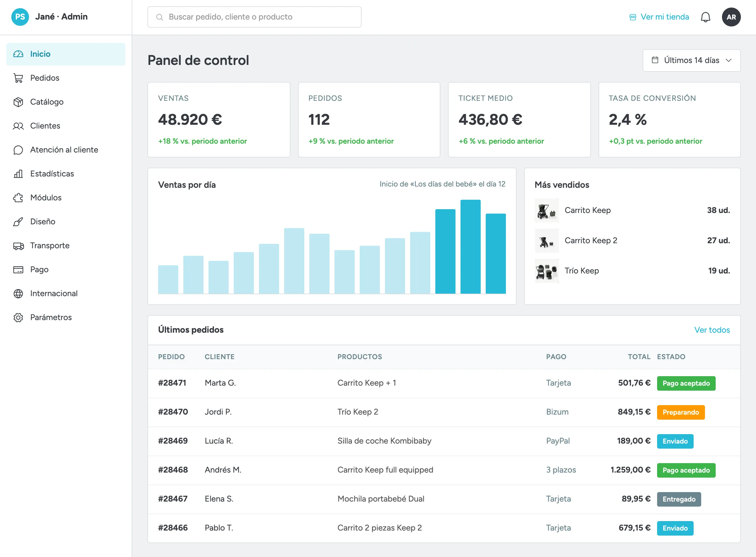Click the VENTAS 48.920 € card
The height and width of the screenshot is (557, 756).
tap(219, 120)
